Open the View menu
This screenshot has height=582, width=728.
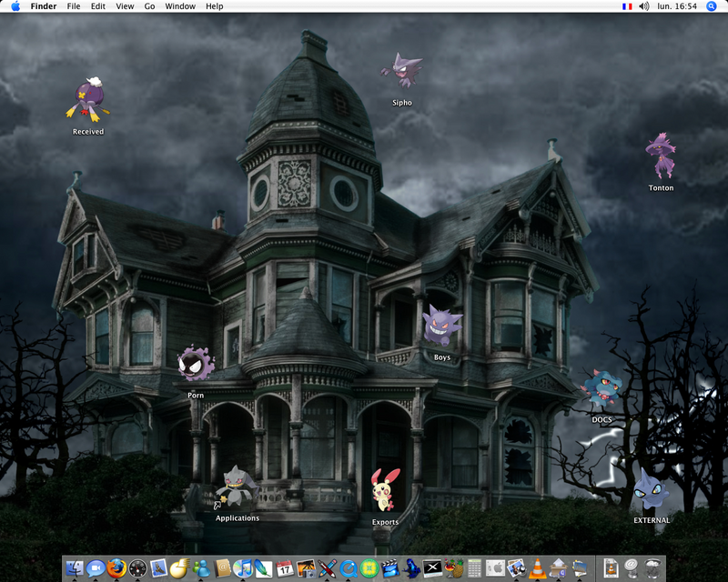coord(125,6)
